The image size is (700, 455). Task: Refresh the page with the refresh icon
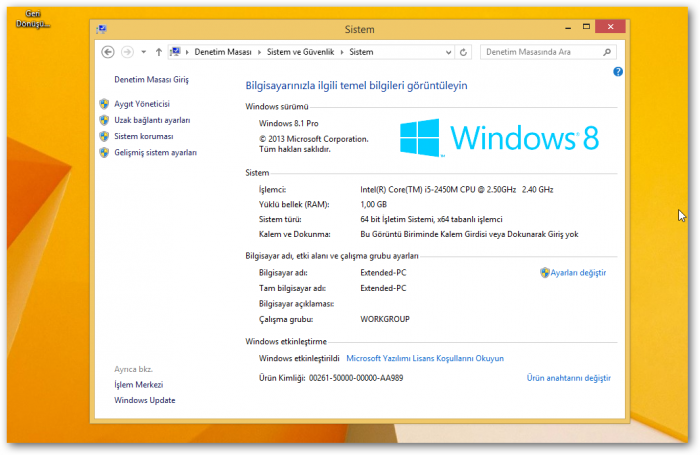click(x=463, y=52)
